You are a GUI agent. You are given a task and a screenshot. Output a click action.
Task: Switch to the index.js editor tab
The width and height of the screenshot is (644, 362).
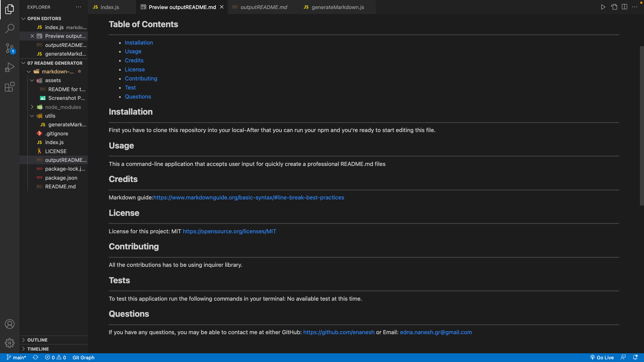pyautogui.click(x=109, y=7)
